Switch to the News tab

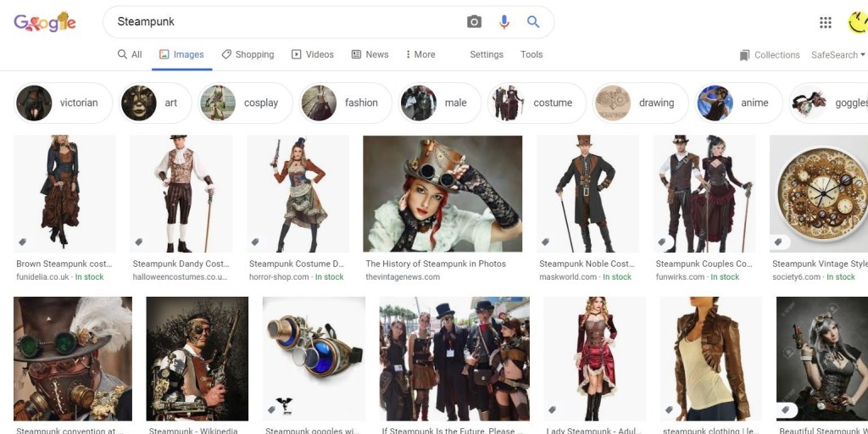(x=370, y=54)
